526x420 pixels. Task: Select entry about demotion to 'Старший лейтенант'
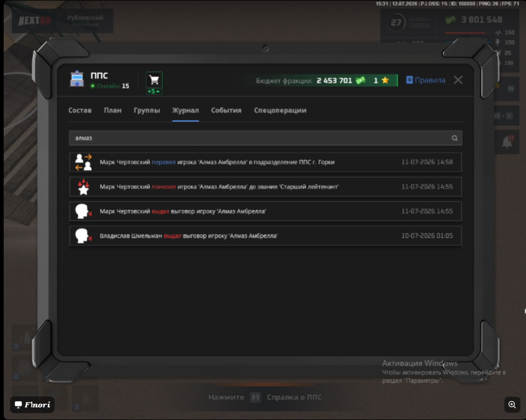point(265,187)
